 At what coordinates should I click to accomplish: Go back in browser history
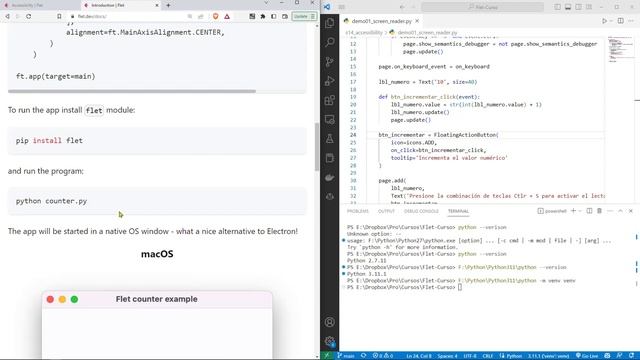7,16
